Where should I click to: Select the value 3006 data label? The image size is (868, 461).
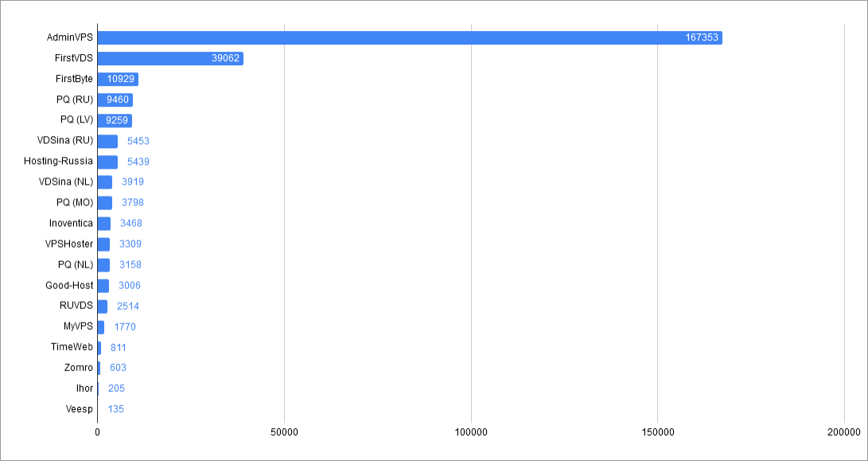pos(130,286)
